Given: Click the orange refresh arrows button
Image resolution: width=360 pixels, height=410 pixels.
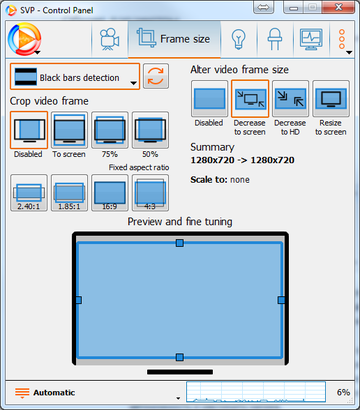Looking at the screenshot, I should pyautogui.click(x=156, y=76).
